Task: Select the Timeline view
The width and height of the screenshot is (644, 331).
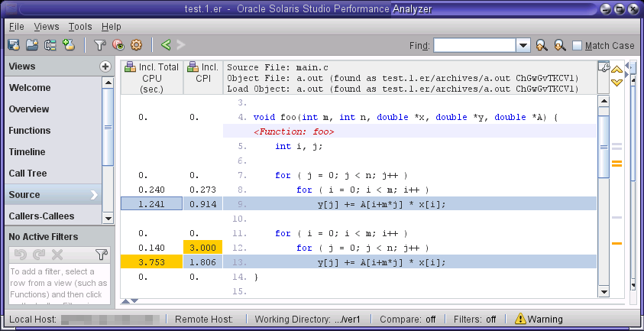Action: pos(53,151)
